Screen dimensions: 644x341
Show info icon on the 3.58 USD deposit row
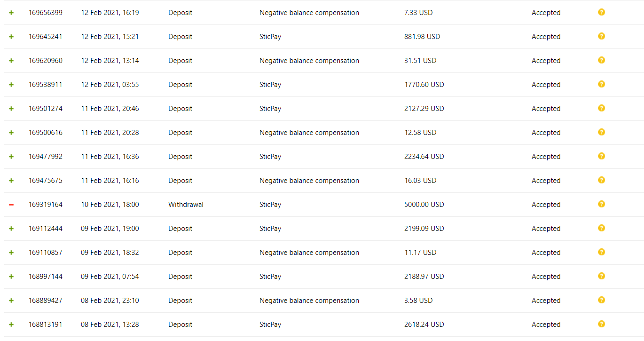601,300
